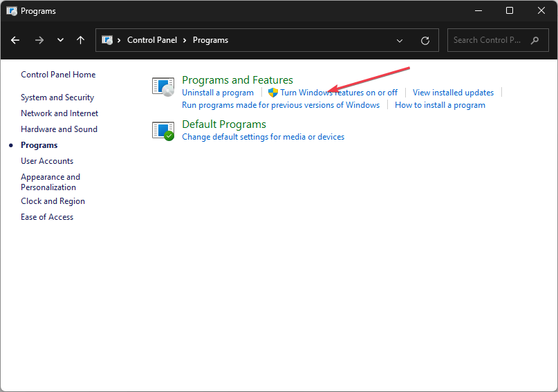Open Default Programs heading
This screenshot has height=392, width=558.
[x=224, y=124]
